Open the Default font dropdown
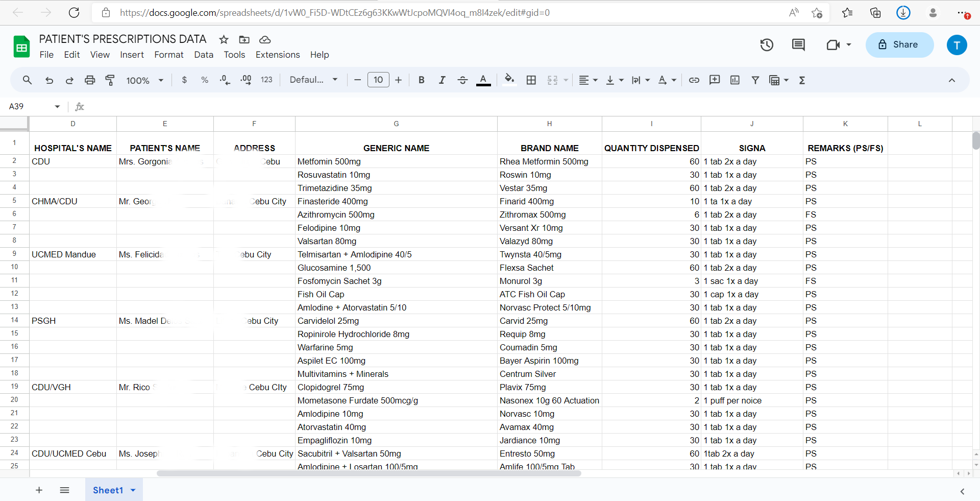Image resolution: width=980 pixels, height=501 pixels. pyautogui.click(x=313, y=80)
